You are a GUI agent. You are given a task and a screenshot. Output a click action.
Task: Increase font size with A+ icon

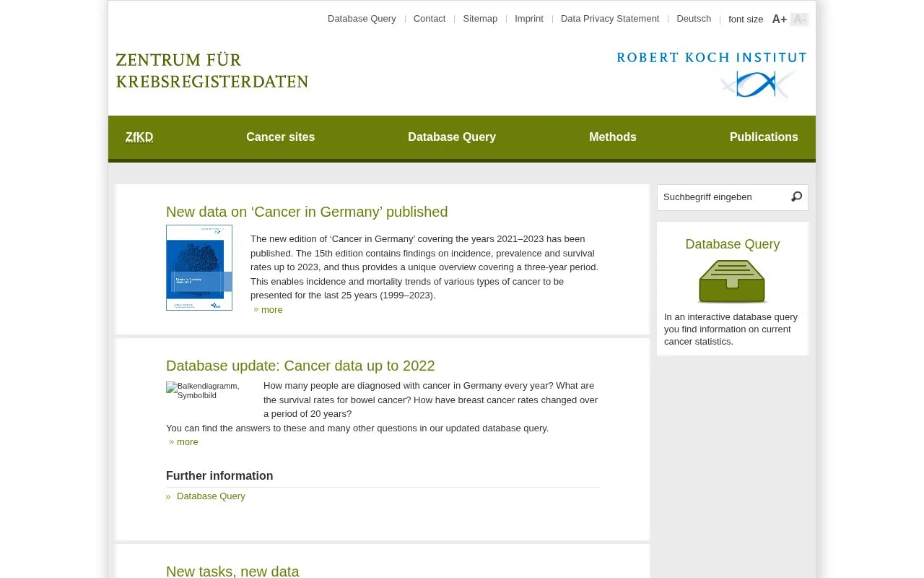tap(780, 20)
